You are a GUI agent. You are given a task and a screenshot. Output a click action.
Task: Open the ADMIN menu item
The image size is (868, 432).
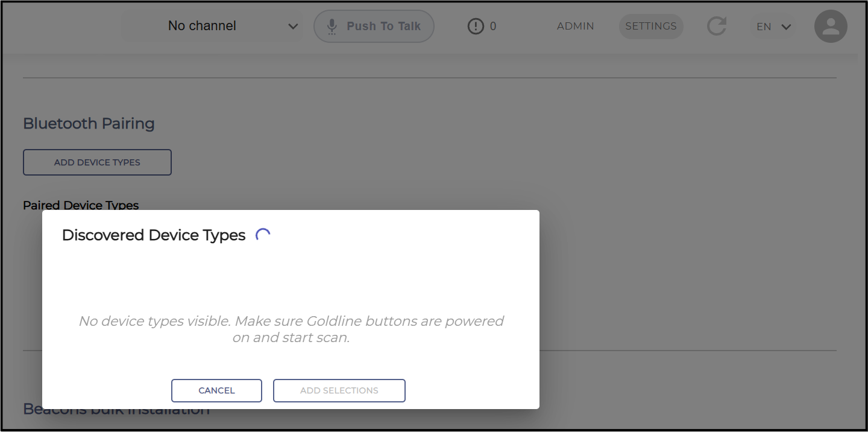[x=576, y=26]
